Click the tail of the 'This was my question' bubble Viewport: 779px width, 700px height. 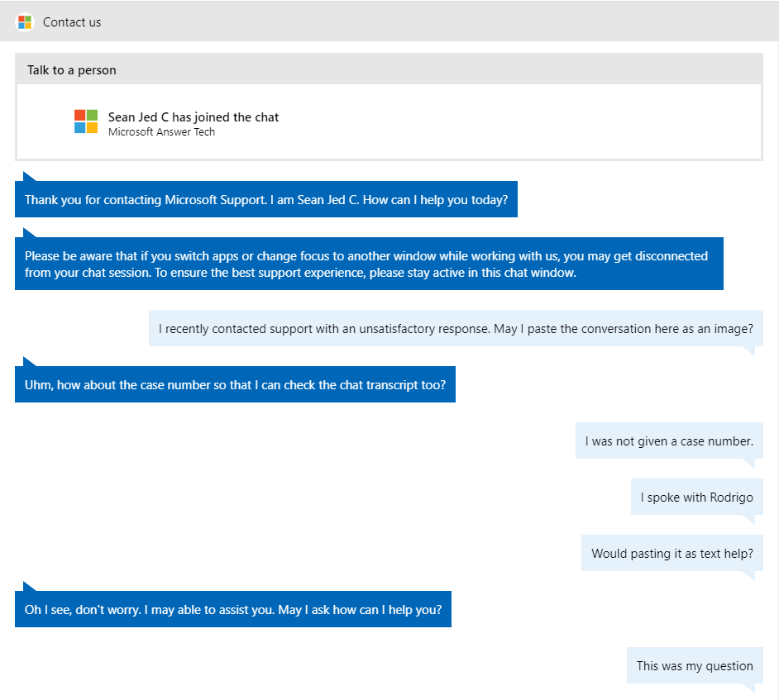748,688
